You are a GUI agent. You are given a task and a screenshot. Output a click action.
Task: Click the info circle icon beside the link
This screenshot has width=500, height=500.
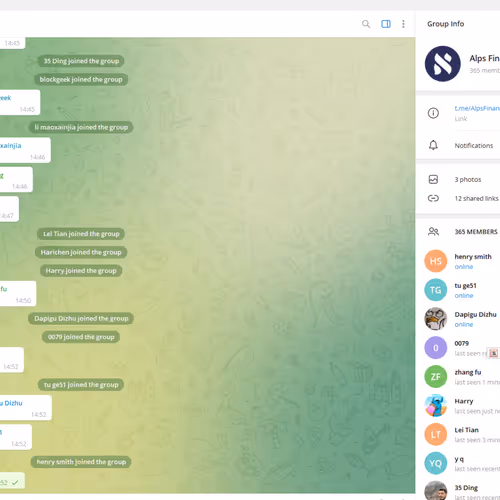[433, 113]
